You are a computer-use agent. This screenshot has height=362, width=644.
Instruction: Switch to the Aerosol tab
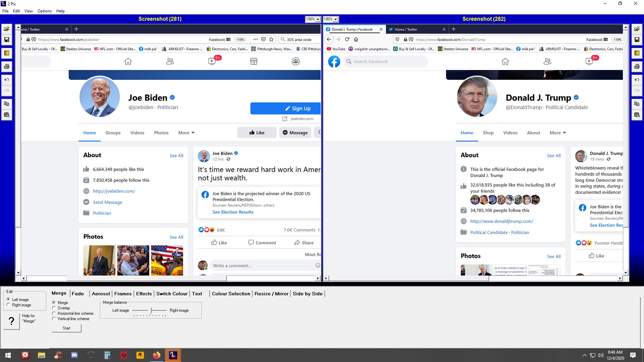(101, 294)
